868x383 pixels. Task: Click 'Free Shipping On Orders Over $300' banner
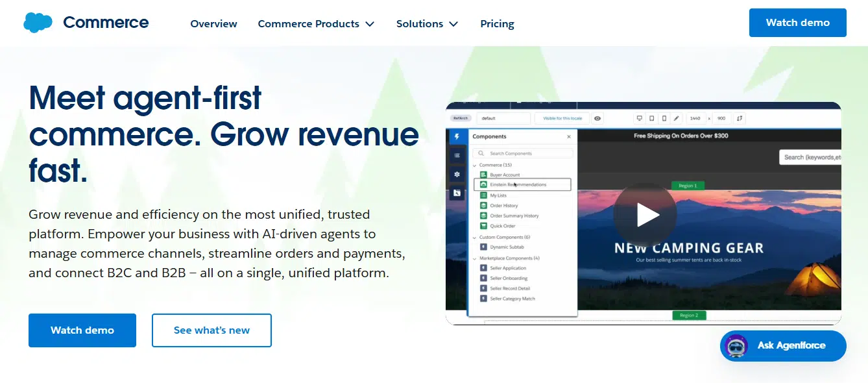[681, 136]
